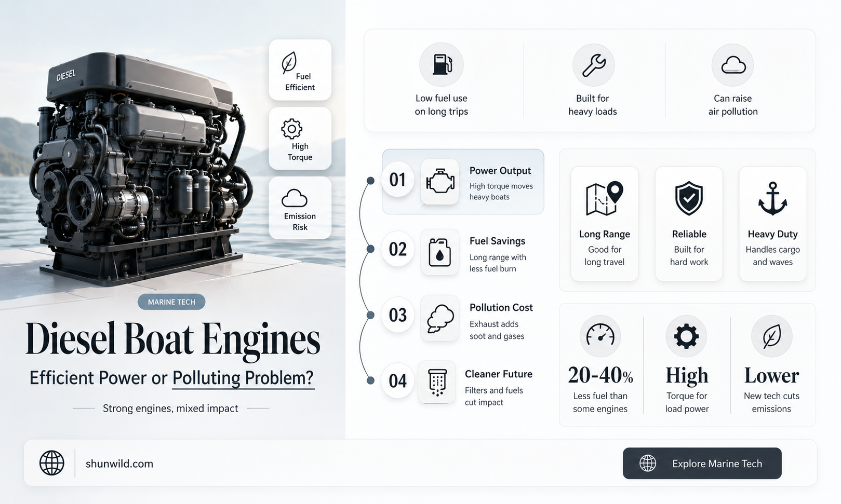Click the Strong engines, mixed impact tagline
This screenshot has width=841, height=504.
coord(170,408)
